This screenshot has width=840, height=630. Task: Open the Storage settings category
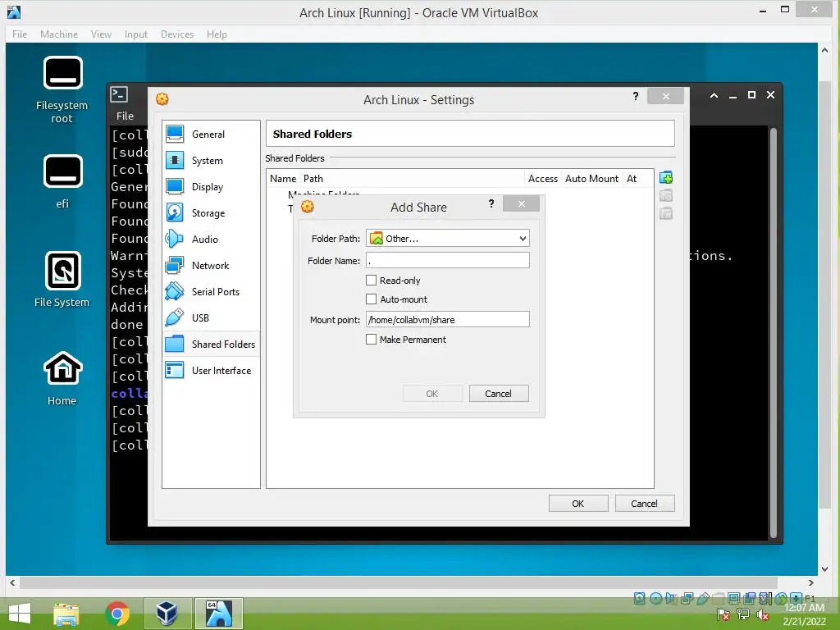point(211,213)
